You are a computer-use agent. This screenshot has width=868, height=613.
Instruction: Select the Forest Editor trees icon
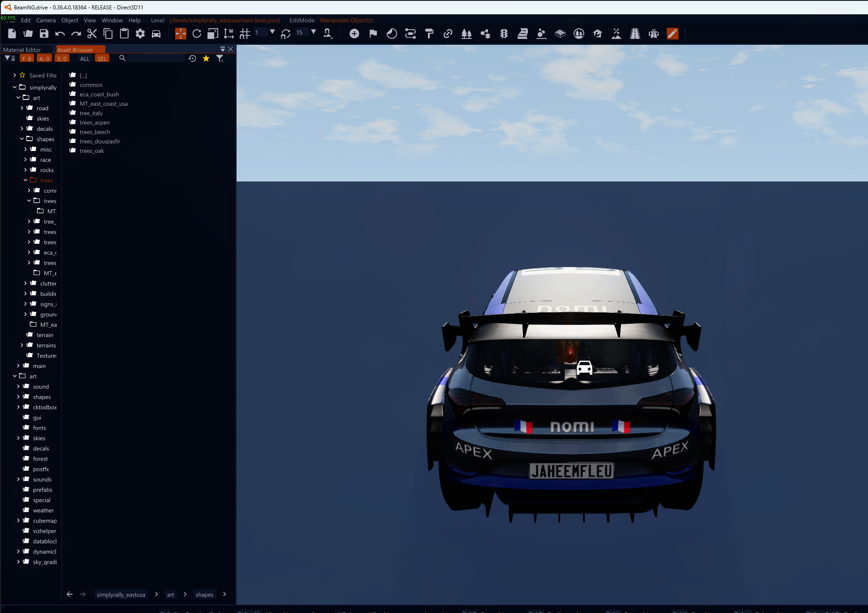(x=466, y=34)
